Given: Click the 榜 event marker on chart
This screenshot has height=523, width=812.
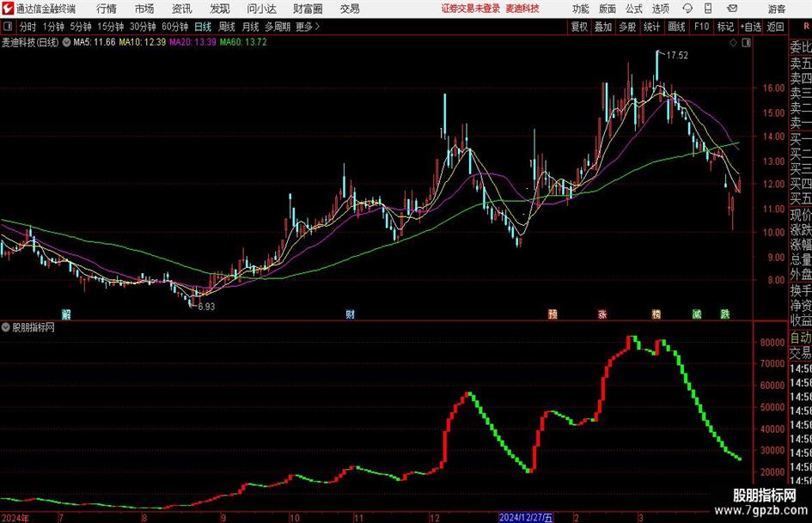Looking at the screenshot, I should coord(656,314).
